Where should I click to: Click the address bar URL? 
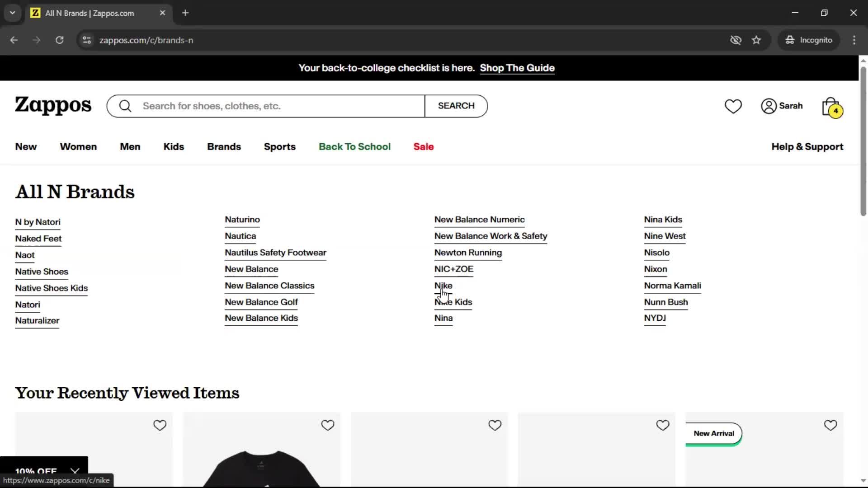point(146,40)
